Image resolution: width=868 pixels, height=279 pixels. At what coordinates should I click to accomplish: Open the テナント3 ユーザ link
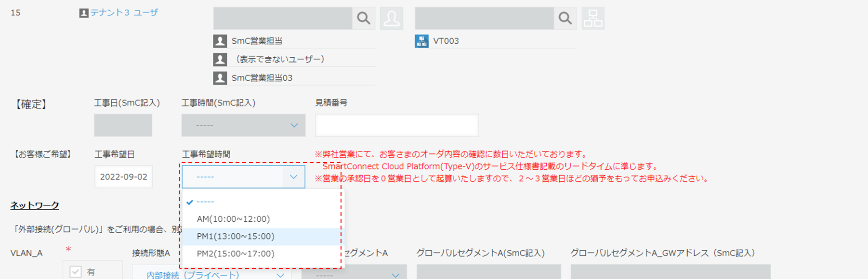(124, 13)
